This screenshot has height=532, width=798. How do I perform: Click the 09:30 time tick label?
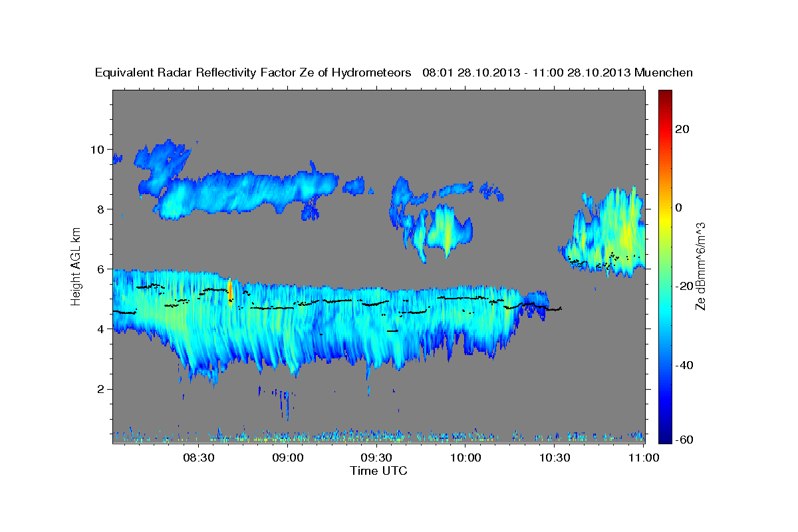pos(377,458)
